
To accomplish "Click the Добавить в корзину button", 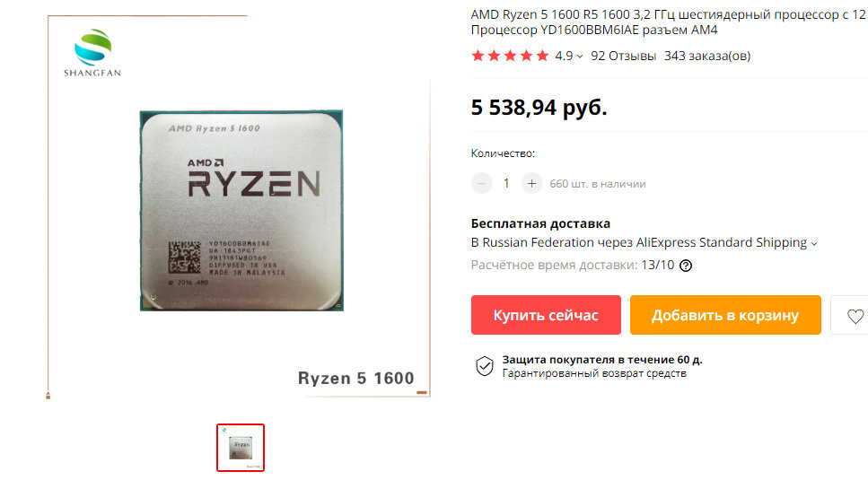I will point(725,315).
